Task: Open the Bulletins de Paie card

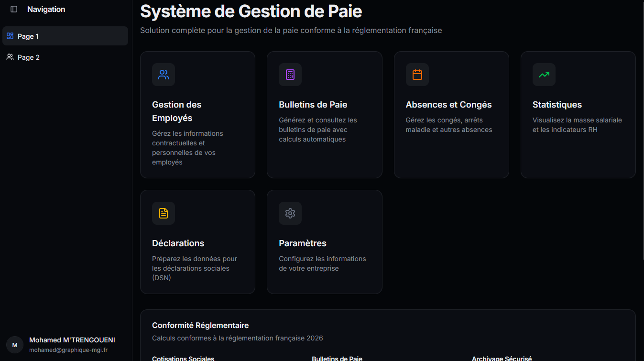Action: [x=324, y=115]
